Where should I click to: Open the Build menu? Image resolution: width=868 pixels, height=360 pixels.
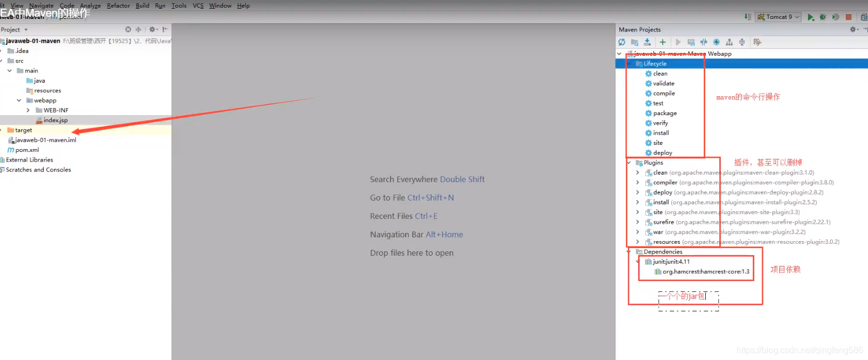pos(142,5)
